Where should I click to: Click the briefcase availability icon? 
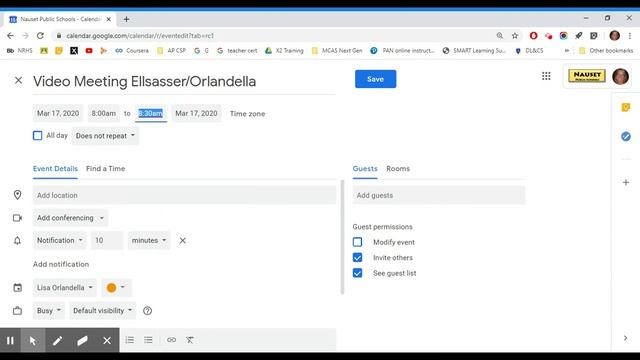(18, 311)
